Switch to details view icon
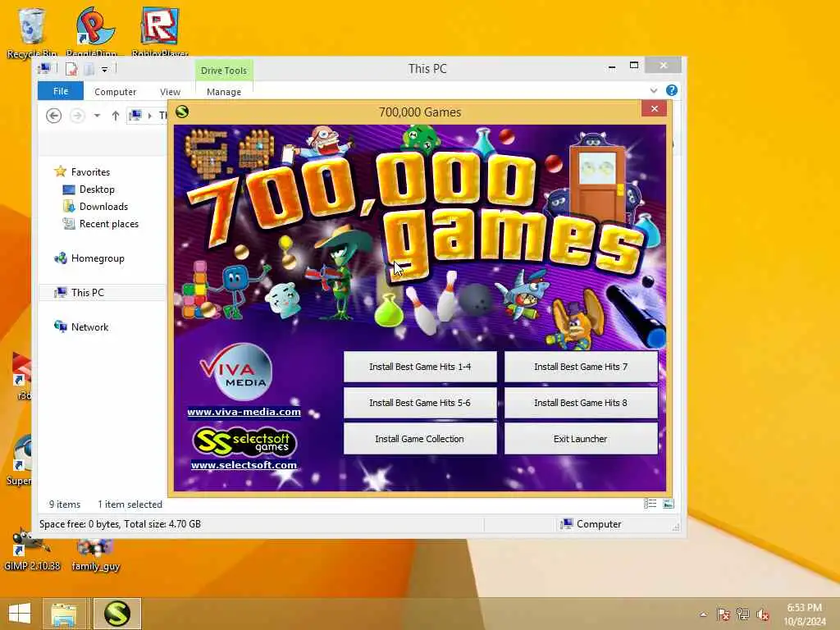The height and width of the screenshot is (630, 840). (x=650, y=504)
